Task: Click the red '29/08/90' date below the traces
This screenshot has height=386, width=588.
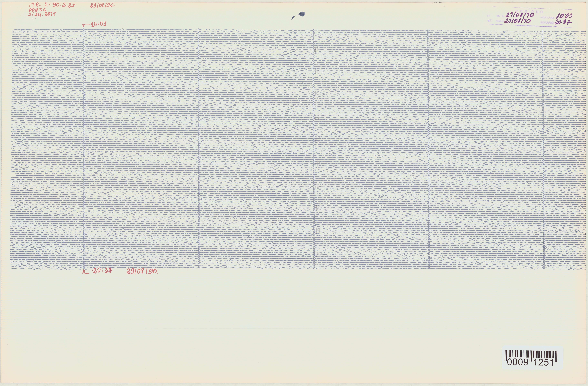Action: (x=142, y=271)
